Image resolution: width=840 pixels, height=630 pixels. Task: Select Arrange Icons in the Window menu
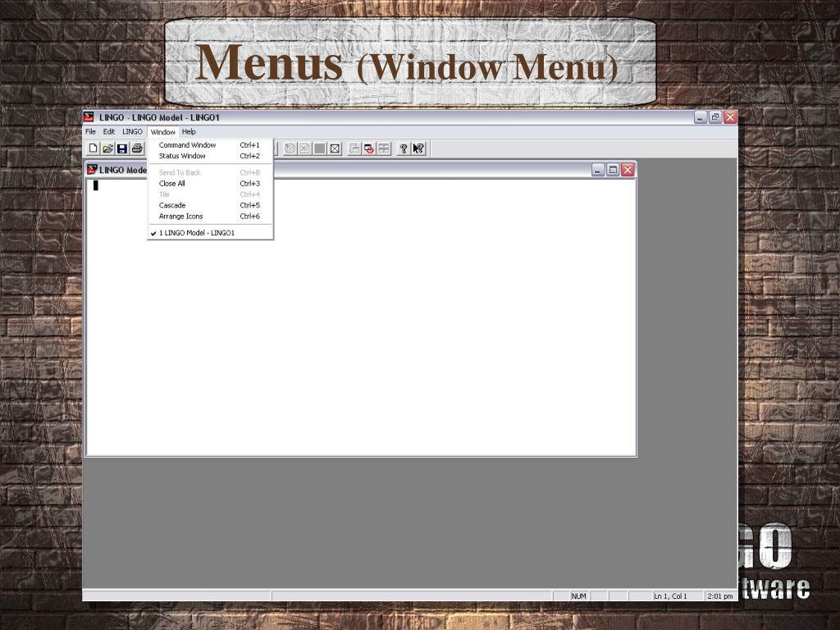pyautogui.click(x=210, y=217)
